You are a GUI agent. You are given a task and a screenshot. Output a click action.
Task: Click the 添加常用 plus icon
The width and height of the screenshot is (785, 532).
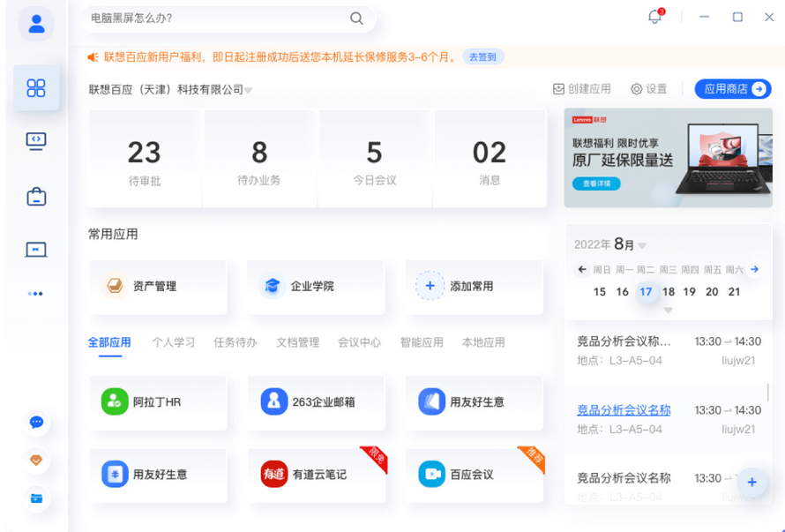coord(430,286)
